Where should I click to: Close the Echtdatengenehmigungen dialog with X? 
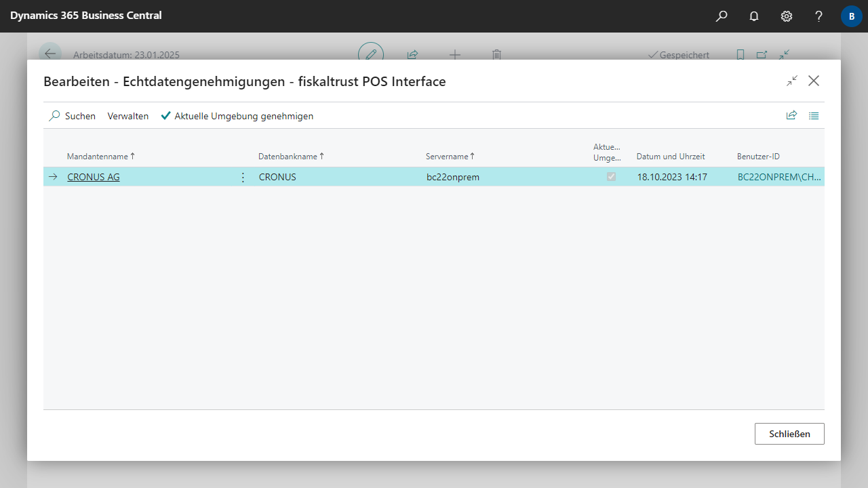tap(814, 81)
